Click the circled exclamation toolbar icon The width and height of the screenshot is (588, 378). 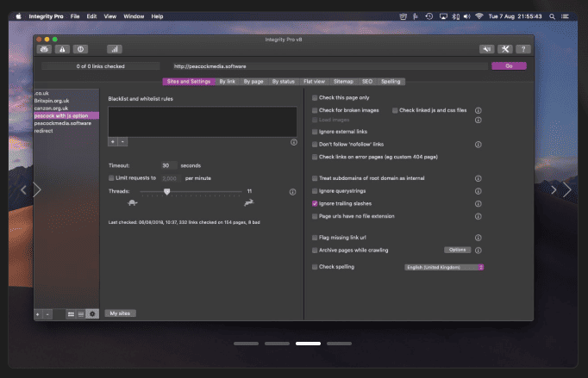80,49
